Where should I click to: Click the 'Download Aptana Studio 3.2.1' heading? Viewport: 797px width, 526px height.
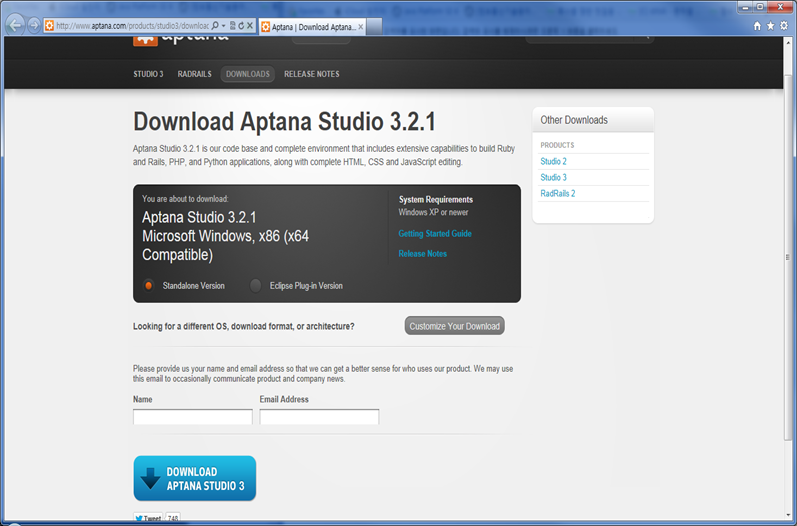(284, 122)
